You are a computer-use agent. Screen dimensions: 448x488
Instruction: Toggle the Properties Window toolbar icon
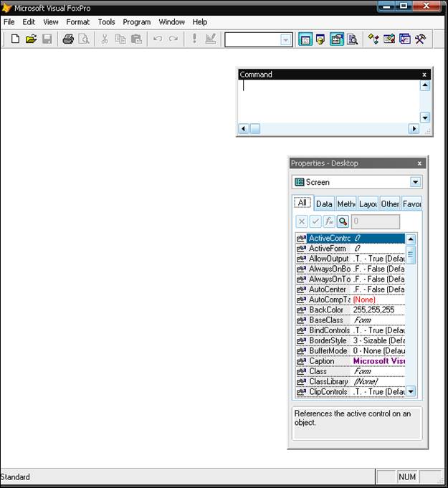point(337,39)
